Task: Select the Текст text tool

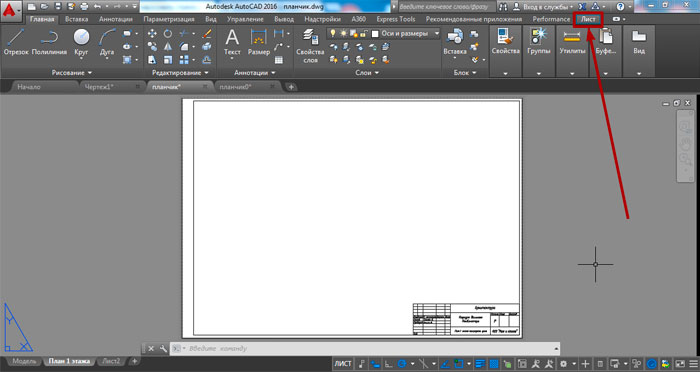Action: [x=232, y=42]
